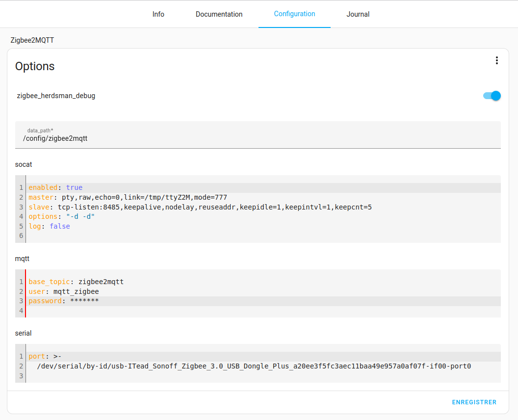Toggle the zigbee_herdsman_debug switch
Viewport: 518px width, 420px height.
(x=492, y=96)
